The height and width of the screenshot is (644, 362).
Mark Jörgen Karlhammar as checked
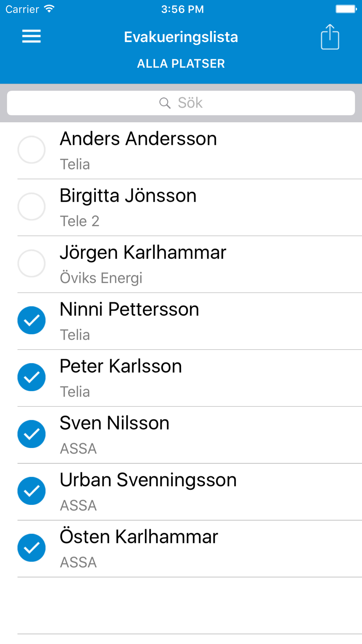31,263
